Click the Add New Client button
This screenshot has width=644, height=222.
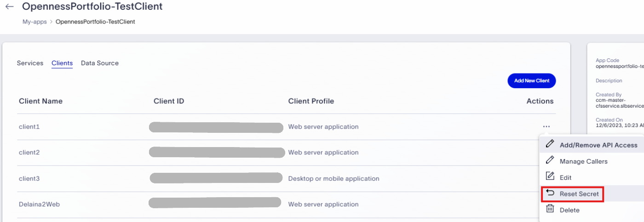(x=532, y=80)
